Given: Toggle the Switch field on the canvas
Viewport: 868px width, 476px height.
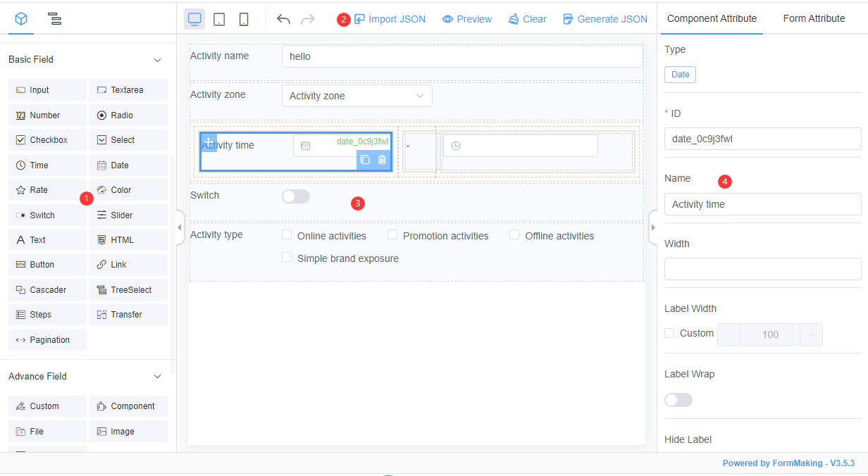Looking at the screenshot, I should [296, 196].
